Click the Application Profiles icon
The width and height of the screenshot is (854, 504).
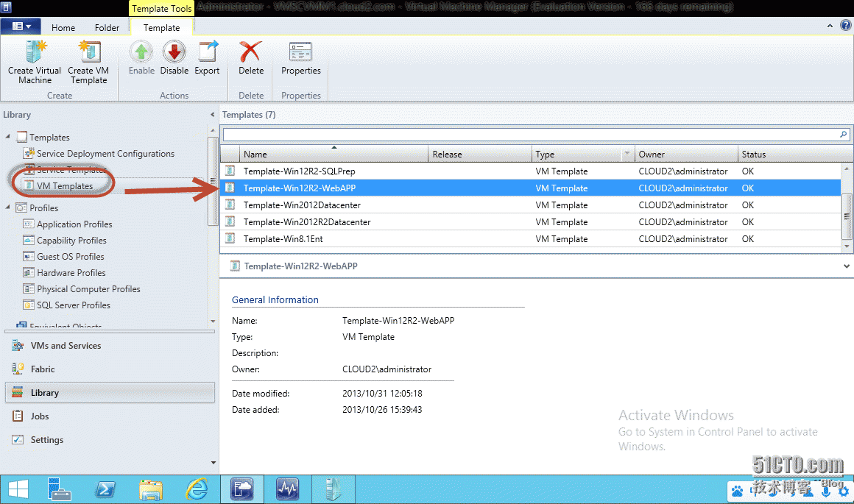[28, 224]
